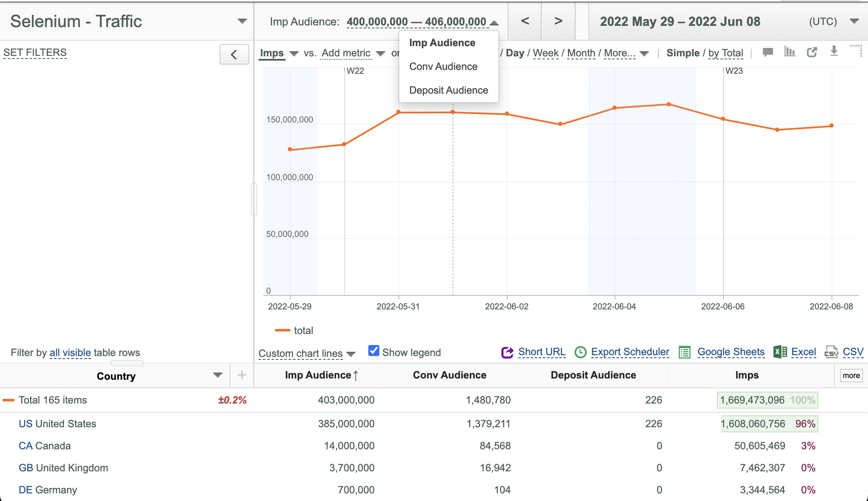Open the annotations comment bubble icon
This screenshot has height=501, width=868.
[x=768, y=53]
